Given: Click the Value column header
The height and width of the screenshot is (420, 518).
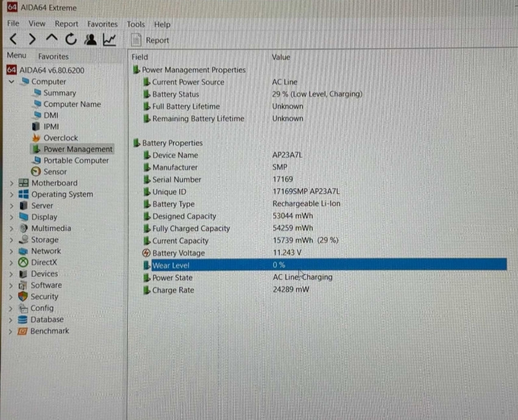Looking at the screenshot, I should coord(281,57).
